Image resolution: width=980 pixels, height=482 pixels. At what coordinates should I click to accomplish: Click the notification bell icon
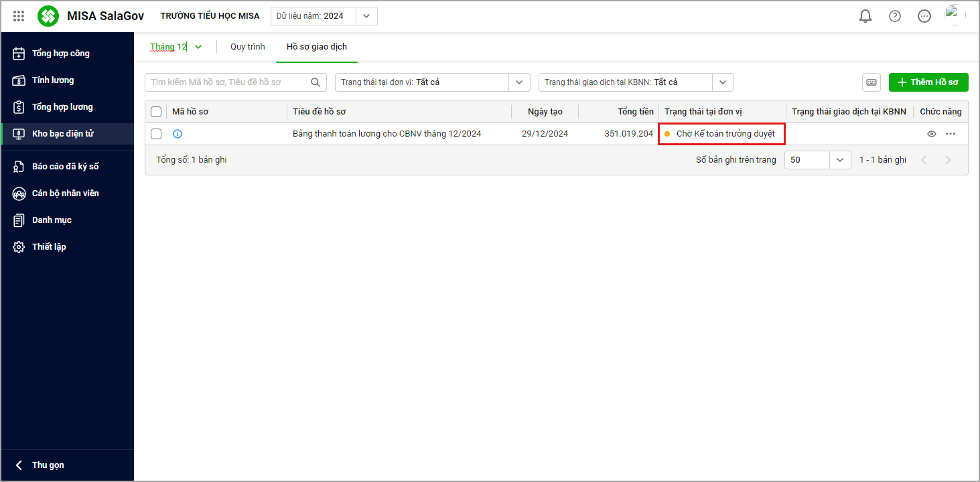[865, 16]
